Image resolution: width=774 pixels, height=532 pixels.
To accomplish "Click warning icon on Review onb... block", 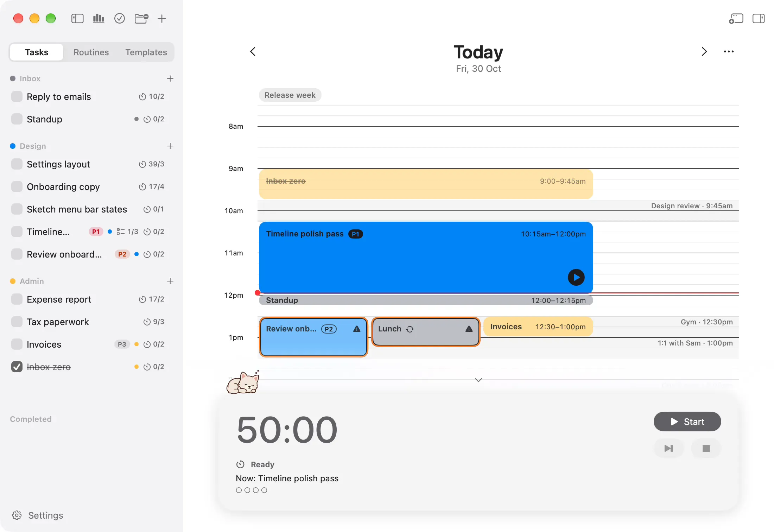I will (357, 329).
